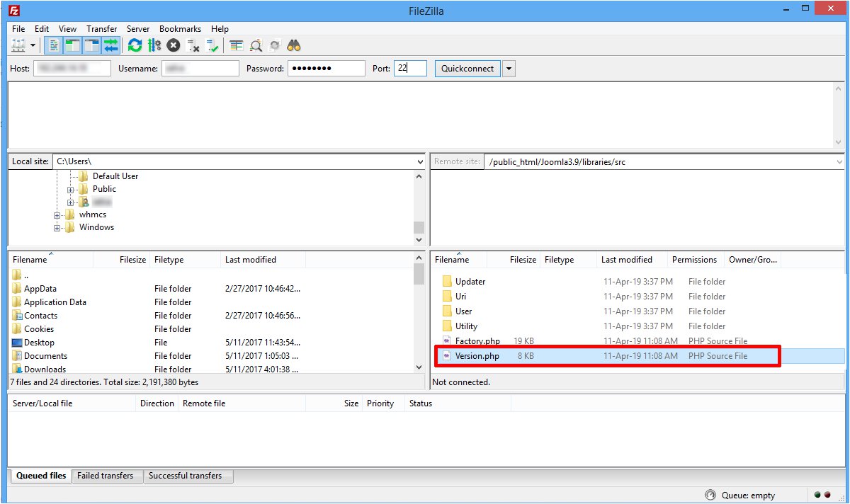Cancel the current operation
Viewport: 850px width, 504px height.
pyautogui.click(x=174, y=46)
